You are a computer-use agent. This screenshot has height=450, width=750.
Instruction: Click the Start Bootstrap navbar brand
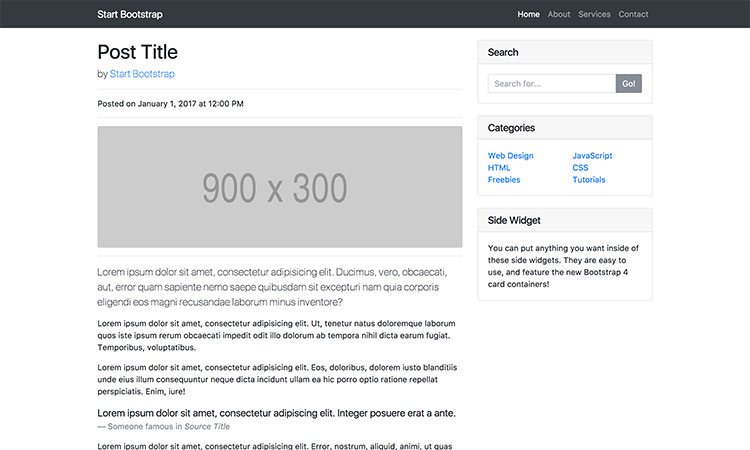pyautogui.click(x=130, y=14)
